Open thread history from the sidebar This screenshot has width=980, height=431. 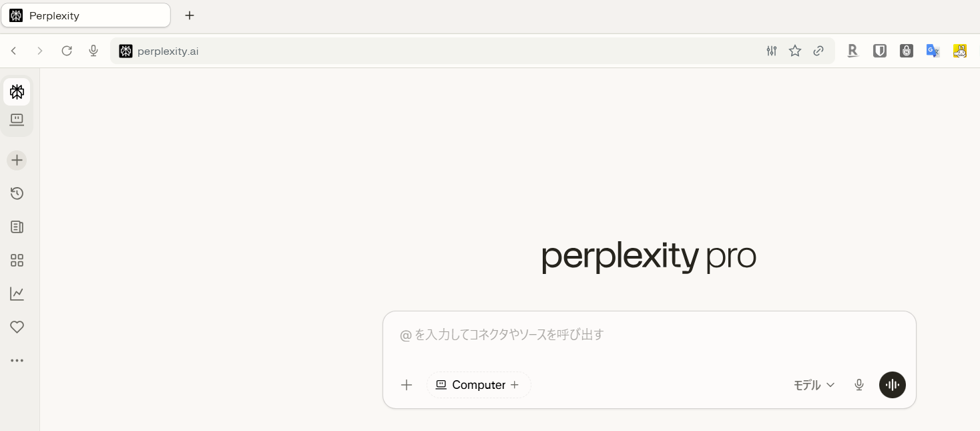[x=17, y=193]
